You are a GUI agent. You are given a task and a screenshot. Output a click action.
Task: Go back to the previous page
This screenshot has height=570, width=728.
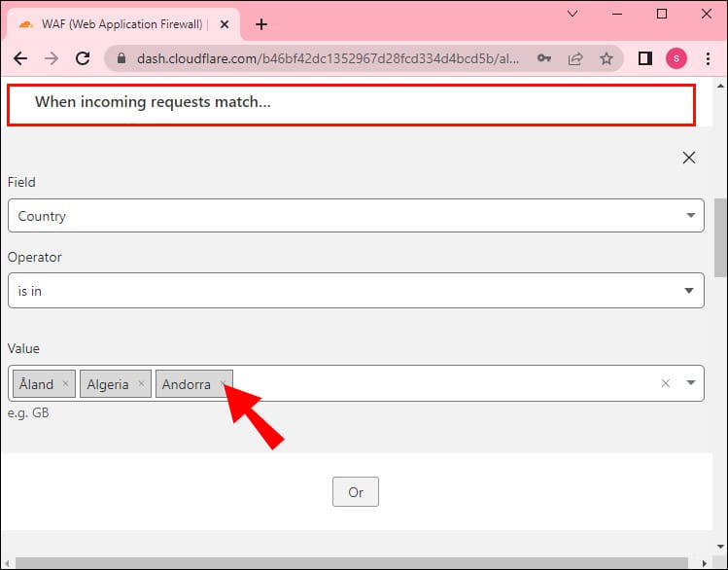click(20, 58)
